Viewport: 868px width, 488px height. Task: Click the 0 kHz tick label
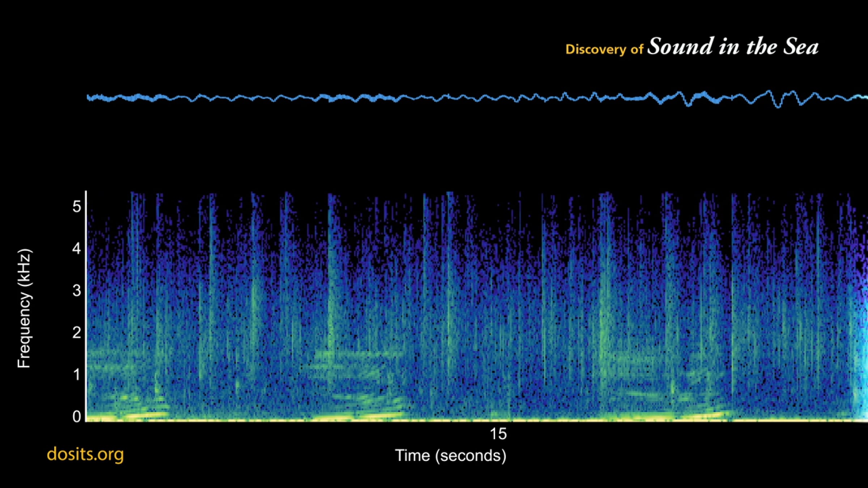point(77,416)
